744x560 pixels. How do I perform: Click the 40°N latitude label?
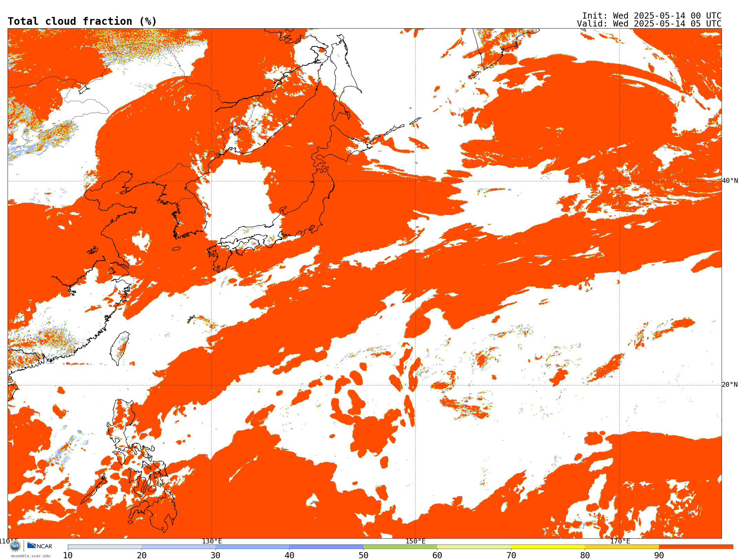pos(730,180)
